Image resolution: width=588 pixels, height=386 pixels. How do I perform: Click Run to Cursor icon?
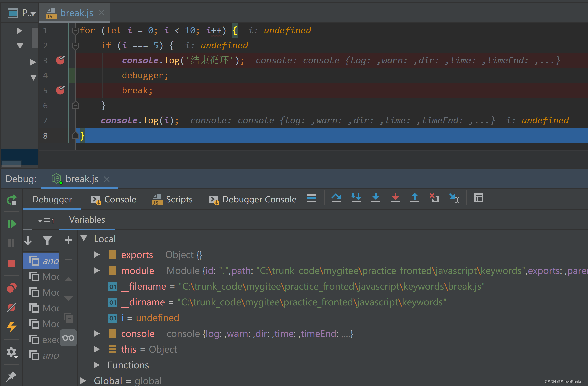tap(454, 198)
